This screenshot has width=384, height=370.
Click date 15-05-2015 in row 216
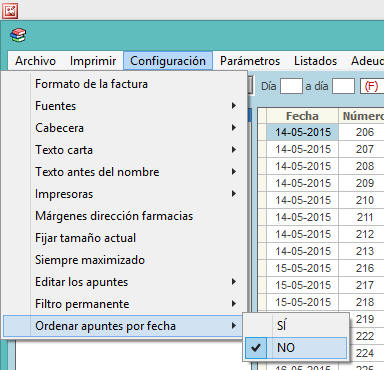302,268
